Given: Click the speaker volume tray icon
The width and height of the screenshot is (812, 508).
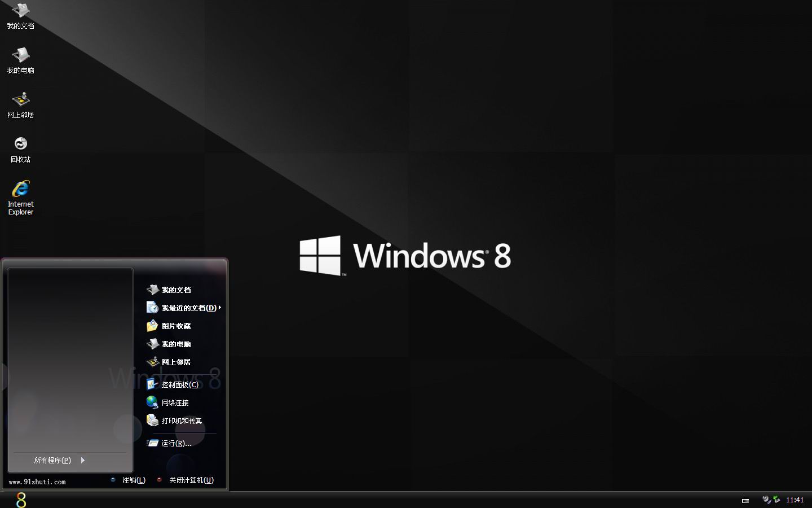Looking at the screenshot, I should (766, 500).
